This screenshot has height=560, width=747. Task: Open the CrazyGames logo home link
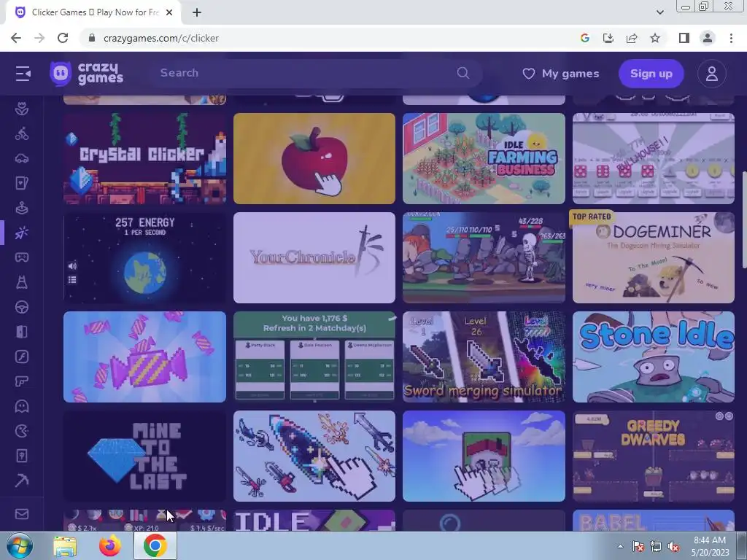click(87, 74)
